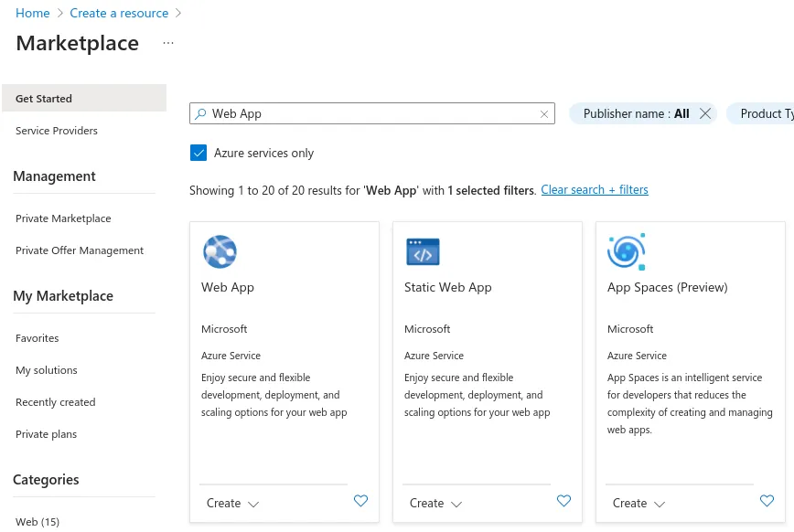Click App Spaces description text
This screenshot has height=532, width=794.
[x=690, y=403]
